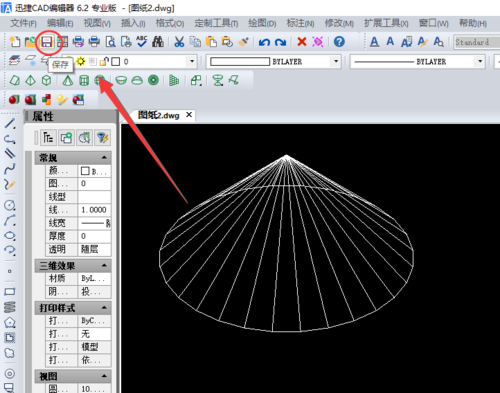
Task: Click the Open folder icon
Action: (30, 42)
